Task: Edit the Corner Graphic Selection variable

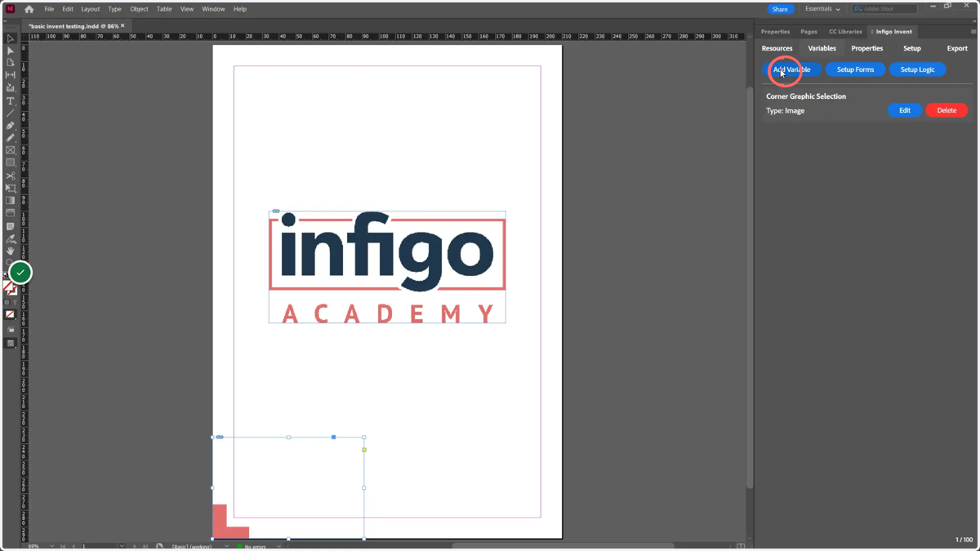Action: point(905,110)
